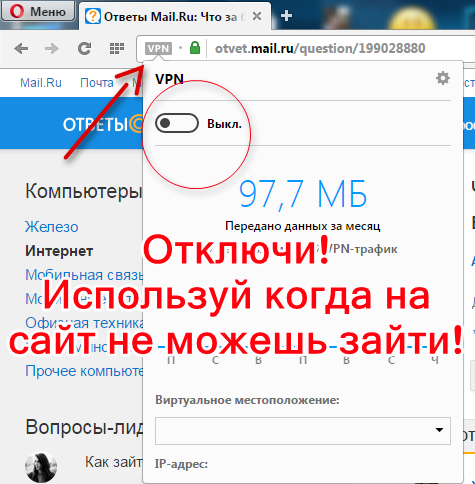Go back with the back arrow
The width and height of the screenshot is (475, 484).
pyautogui.click(x=21, y=49)
